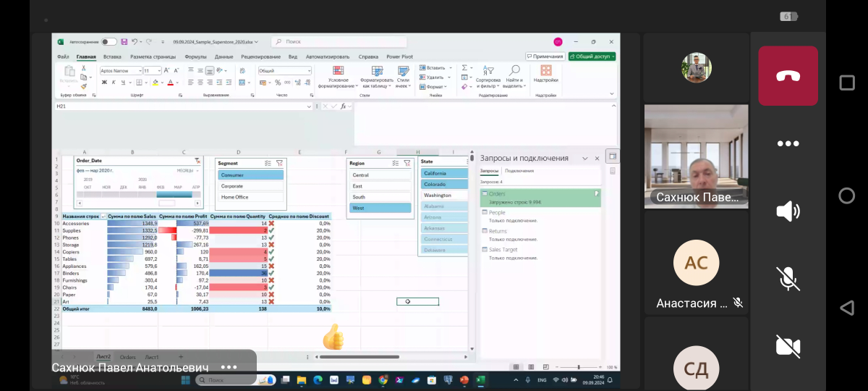This screenshot has height=391, width=868.
Task: Open the Orders sheet tab
Action: [x=128, y=357]
